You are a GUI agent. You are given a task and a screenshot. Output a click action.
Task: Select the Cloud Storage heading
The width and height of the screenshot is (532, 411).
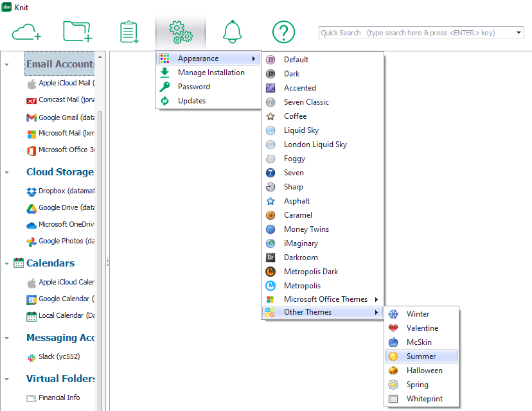coord(60,172)
